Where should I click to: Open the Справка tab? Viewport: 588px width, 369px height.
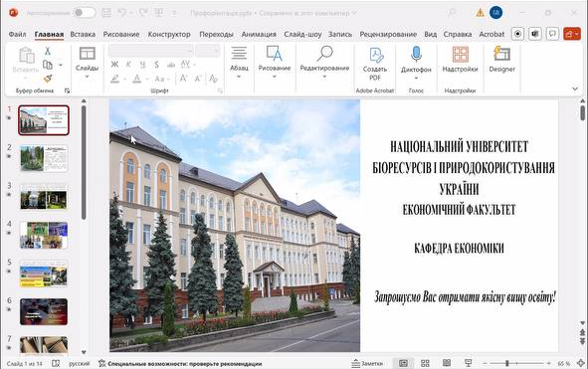pos(458,34)
